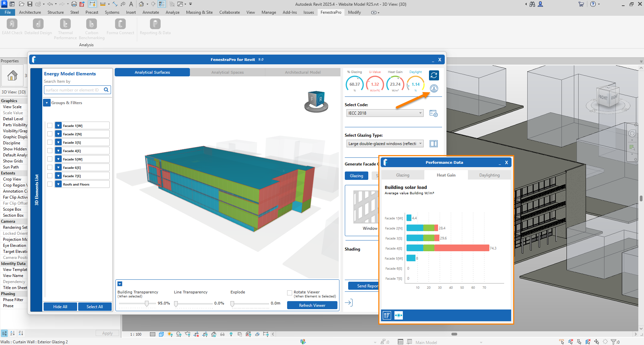Screen dimensions: 644x345
Task: Open the Daylighting tab in Performance Data
Action: 489,175
